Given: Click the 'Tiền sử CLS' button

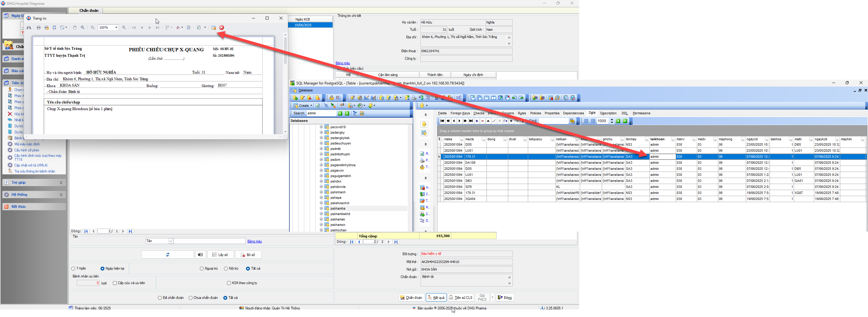Looking at the screenshot, I should tap(461, 297).
